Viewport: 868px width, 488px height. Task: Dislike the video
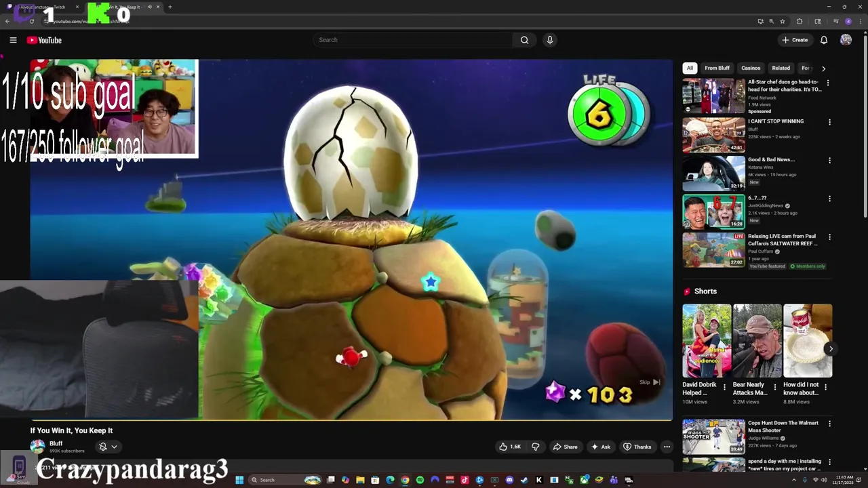[x=536, y=447]
